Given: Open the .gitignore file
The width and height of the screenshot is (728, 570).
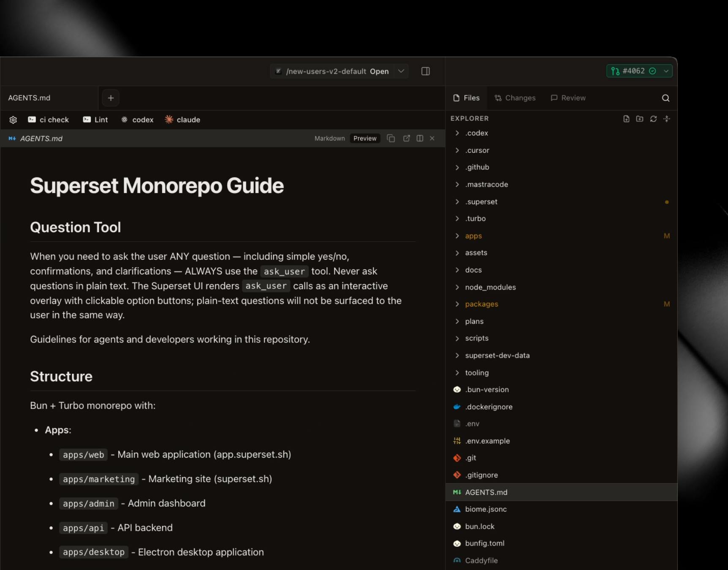Looking at the screenshot, I should 561,475.
